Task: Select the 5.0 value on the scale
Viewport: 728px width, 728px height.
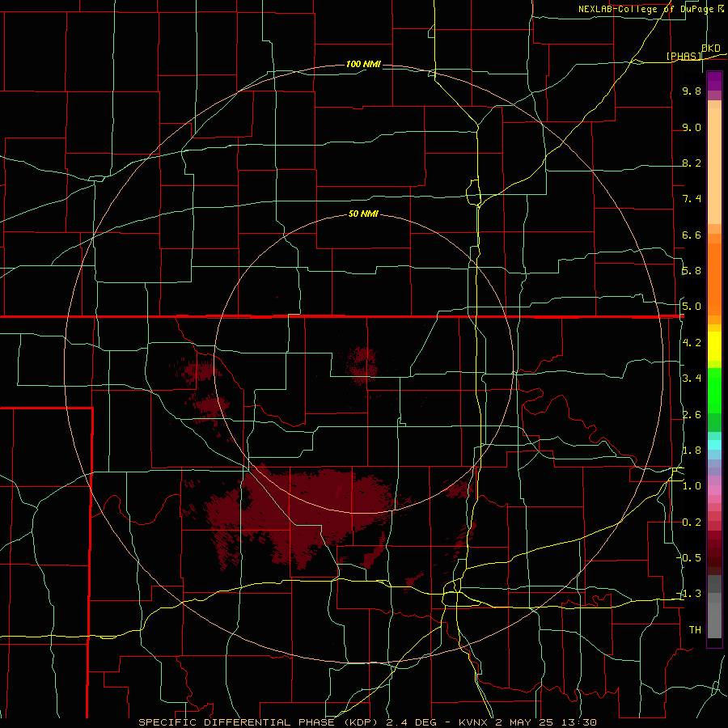Action: pos(692,307)
